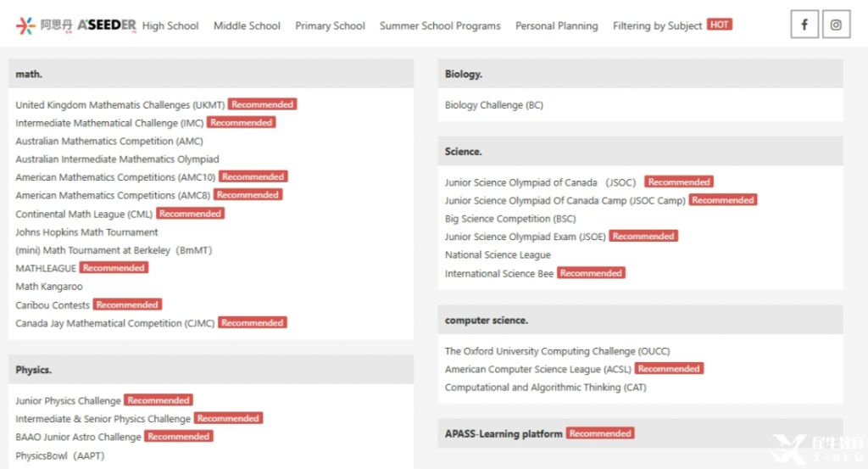Open APASS-Learning platform heading link
Viewport: 868px width, 469px height.
[504, 433]
